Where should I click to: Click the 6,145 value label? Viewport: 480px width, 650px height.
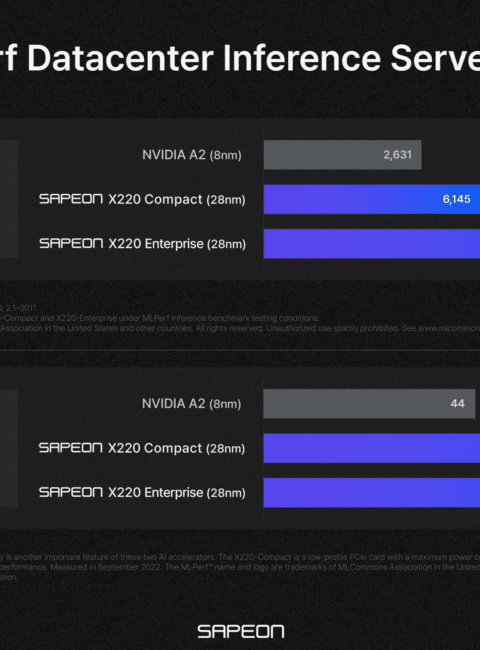point(456,199)
